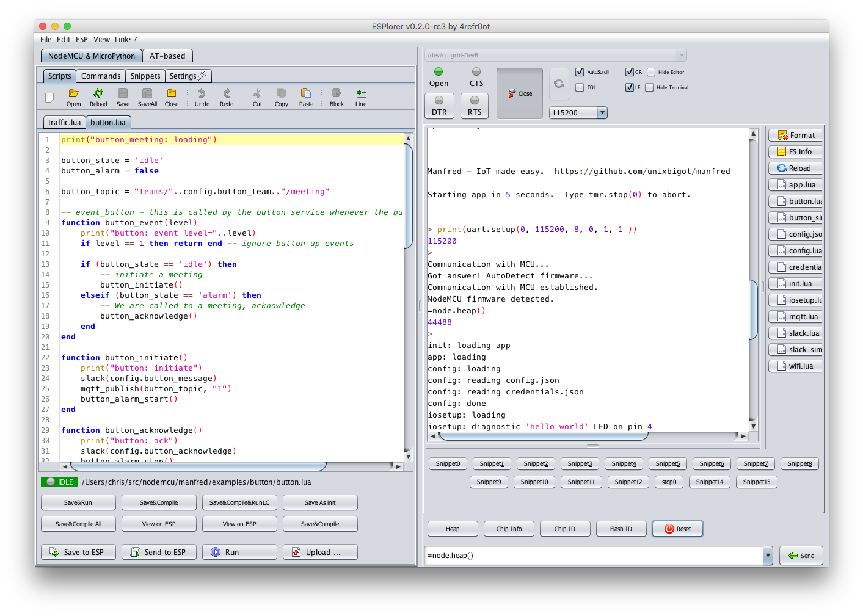Toggle the DTR line
The width and height of the screenshot is (863, 616).
[439, 106]
